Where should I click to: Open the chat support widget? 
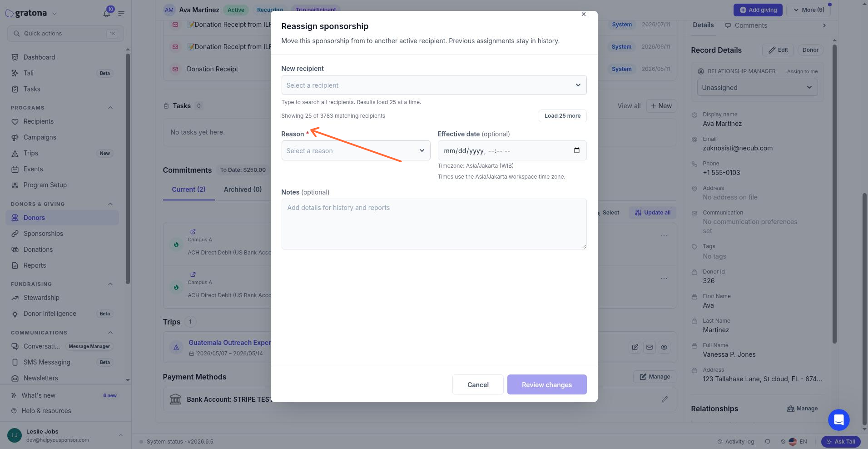pos(838,419)
